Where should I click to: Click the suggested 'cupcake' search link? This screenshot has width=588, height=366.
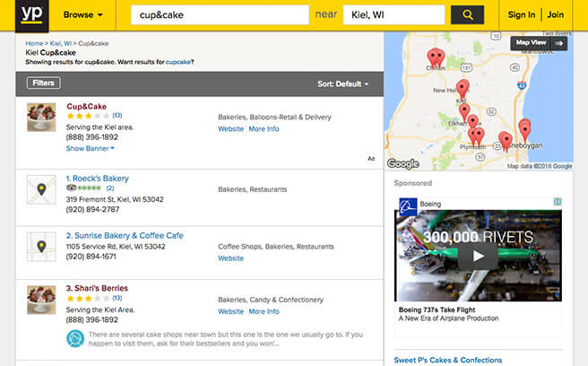(178, 62)
